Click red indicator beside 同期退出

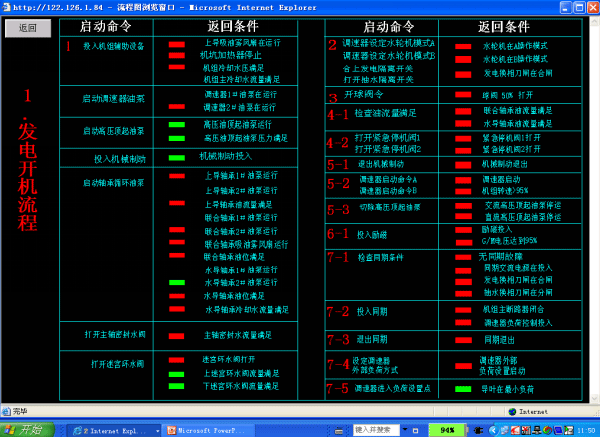(463, 339)
